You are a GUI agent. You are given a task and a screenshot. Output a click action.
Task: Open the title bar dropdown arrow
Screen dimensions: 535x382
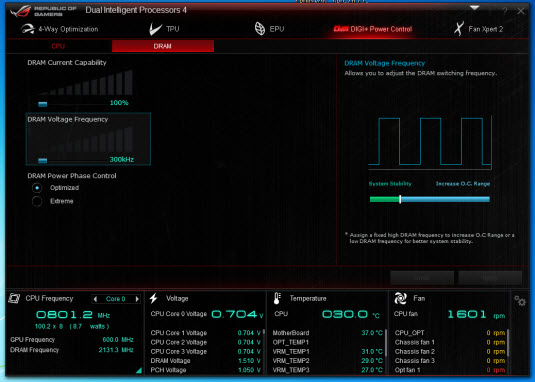[x=475, y=8]
